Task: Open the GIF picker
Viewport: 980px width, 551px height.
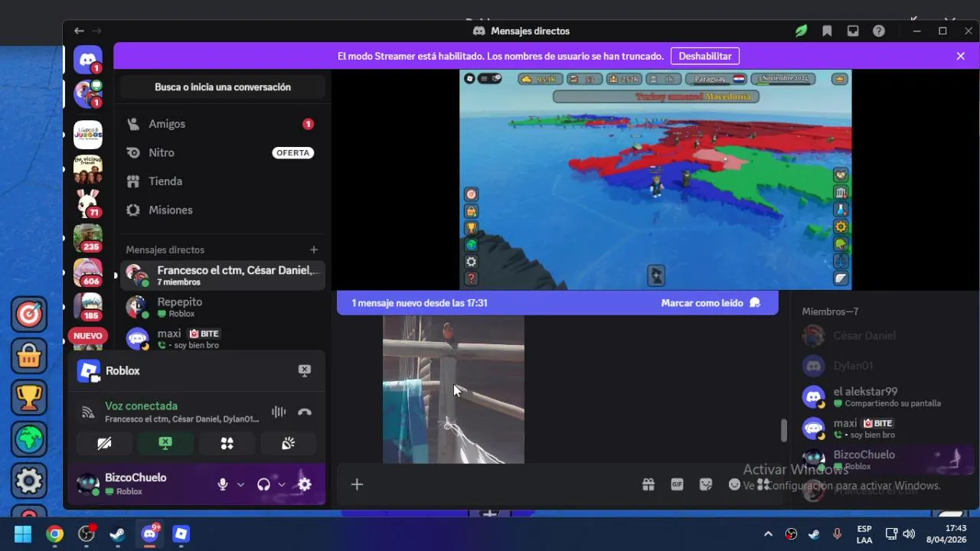Action: pyautogui.click(x=677, y=484)
